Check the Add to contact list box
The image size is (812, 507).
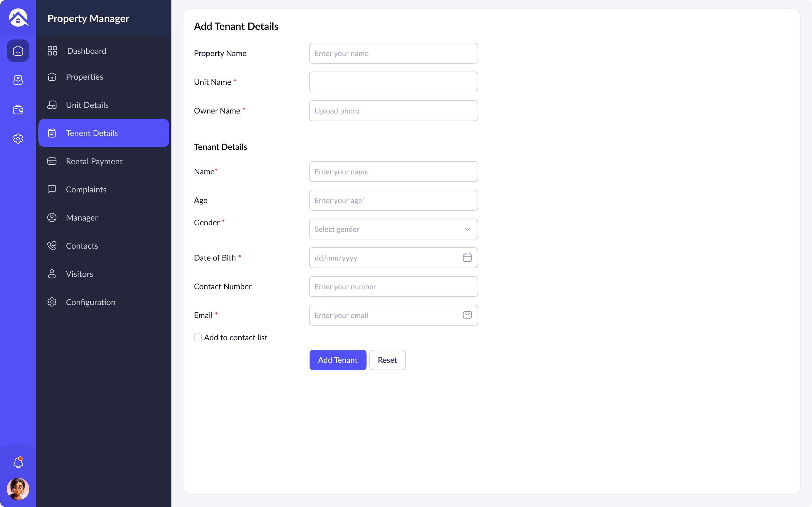click(x=198, y=337)
